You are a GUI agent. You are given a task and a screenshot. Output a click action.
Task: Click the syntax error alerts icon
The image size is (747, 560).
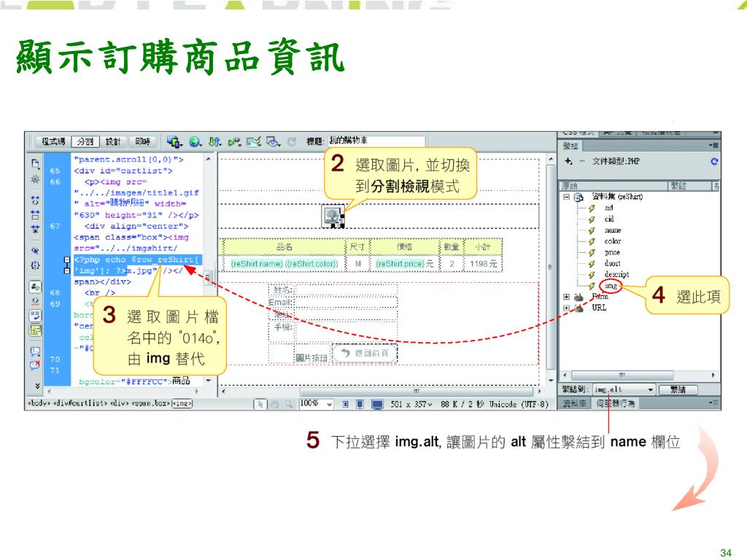[x=35, y=330]
